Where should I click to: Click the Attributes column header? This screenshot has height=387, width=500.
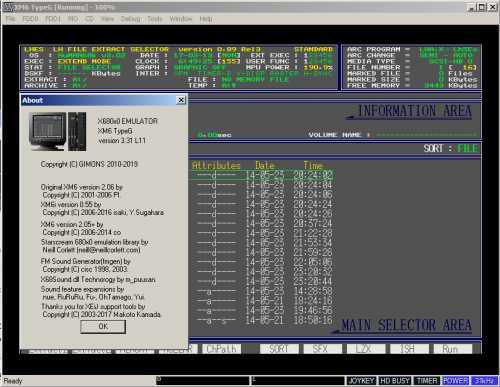point(216,166)
